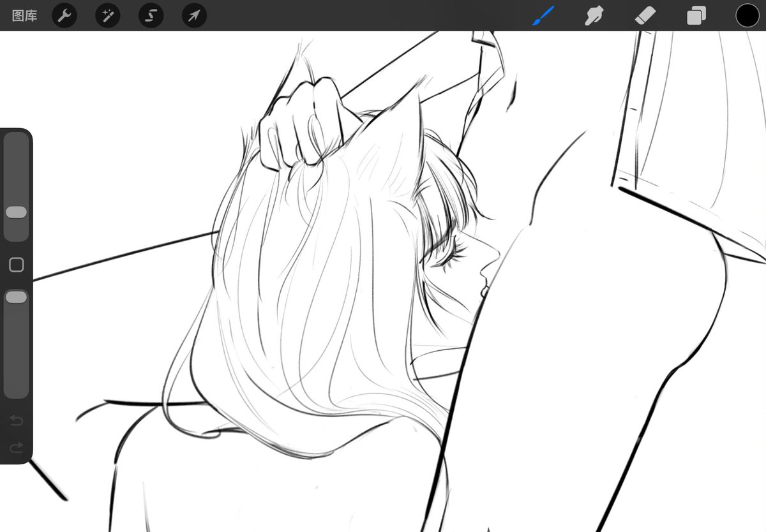Undo with the sidebar undo arrow
This screenshot has height=532, width=766.
[17, 420]
